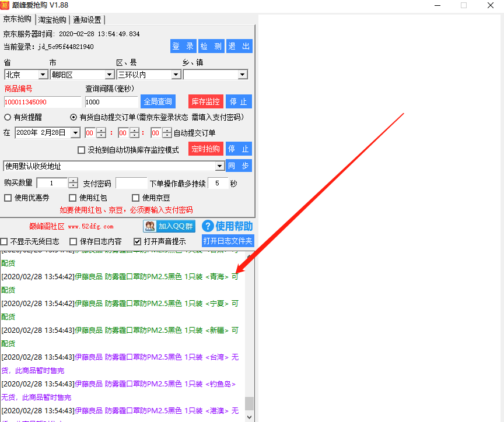Expand the 使用默认收货地址 dropdown
504x422 pixels.
click(219, 166)
